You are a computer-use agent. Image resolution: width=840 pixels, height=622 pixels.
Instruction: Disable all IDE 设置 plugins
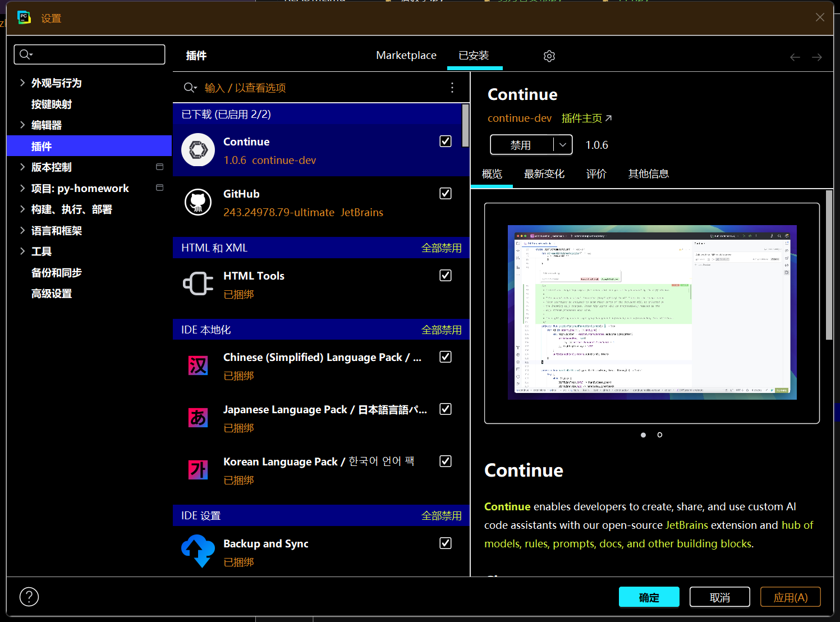click(x=442, y=516)
